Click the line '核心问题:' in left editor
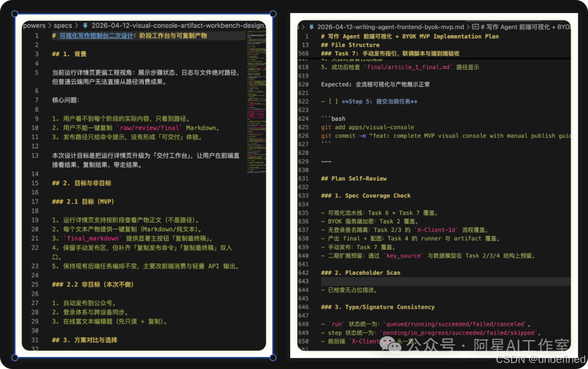This screenshot has width=588, height=369. pyautogui.click(x=66, y=100)
